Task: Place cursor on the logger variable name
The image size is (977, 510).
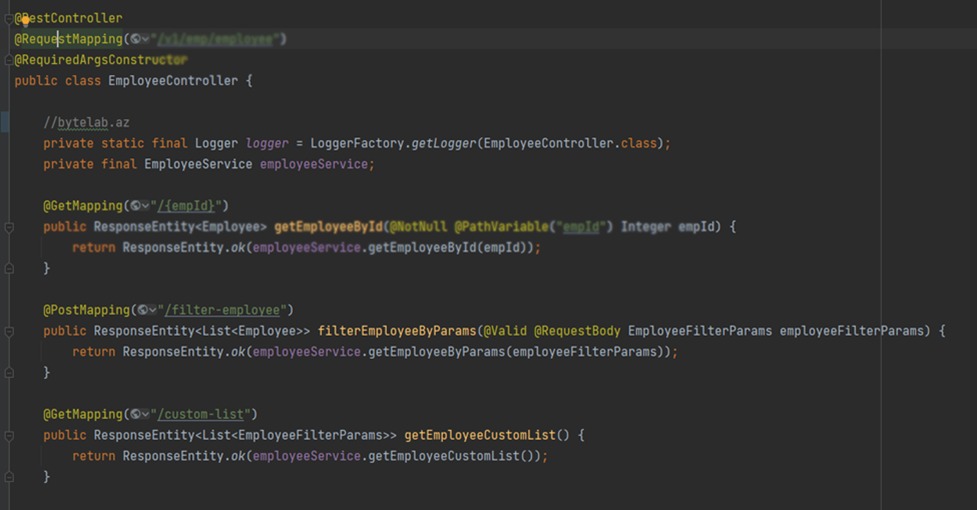Action: tap(267, 143)
